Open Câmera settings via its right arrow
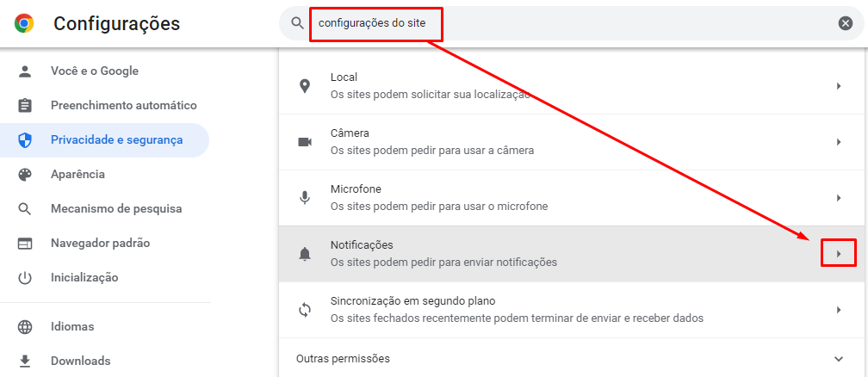The width and height of the screenshot is (868, 377). click(x=839, y=142)
